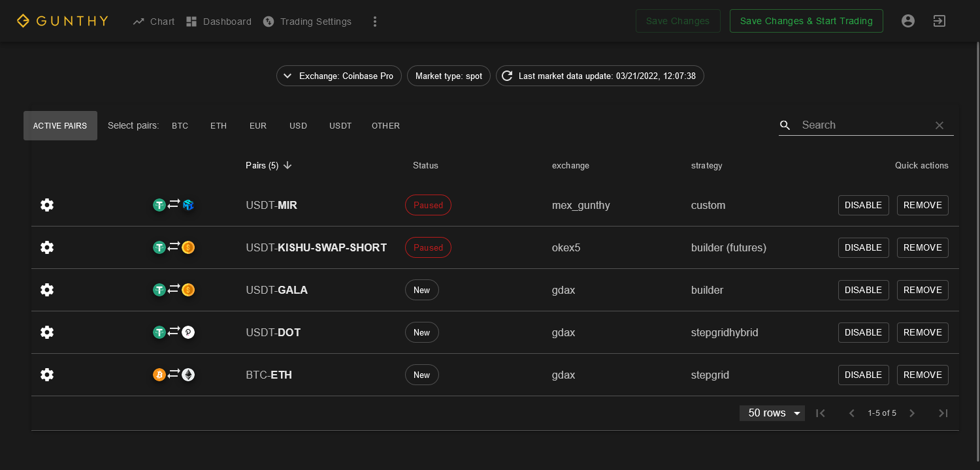Open the 50 rows page size dropdown

tap(772, 413)
